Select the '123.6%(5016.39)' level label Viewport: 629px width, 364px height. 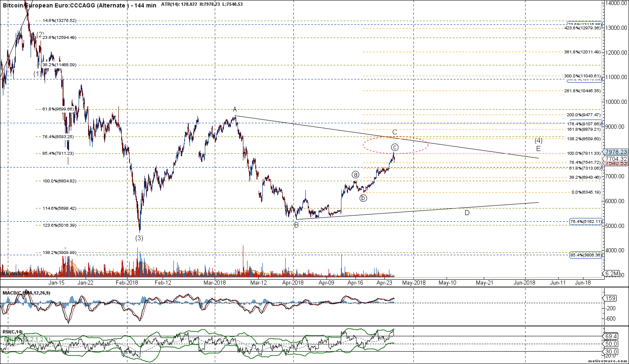coord(60,225)
